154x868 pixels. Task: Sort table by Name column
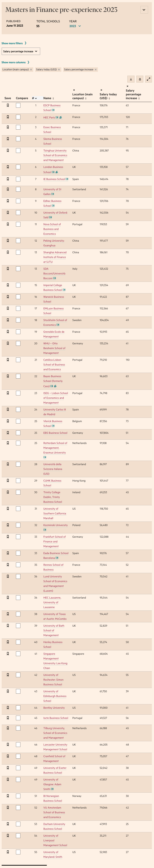pyautogui.click(x=48, y=98)
